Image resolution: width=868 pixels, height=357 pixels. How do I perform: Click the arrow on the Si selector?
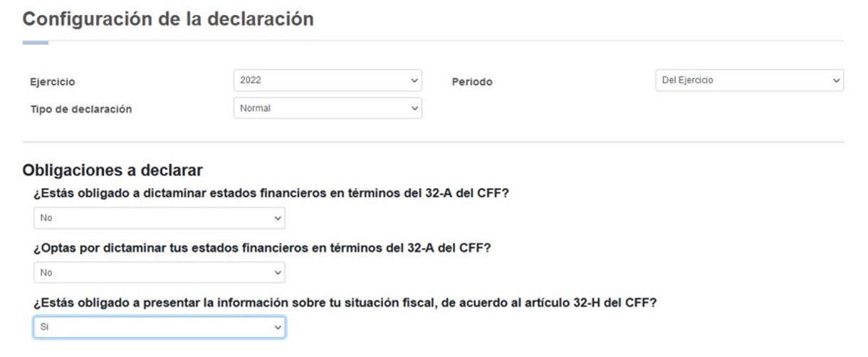point(278,326)
